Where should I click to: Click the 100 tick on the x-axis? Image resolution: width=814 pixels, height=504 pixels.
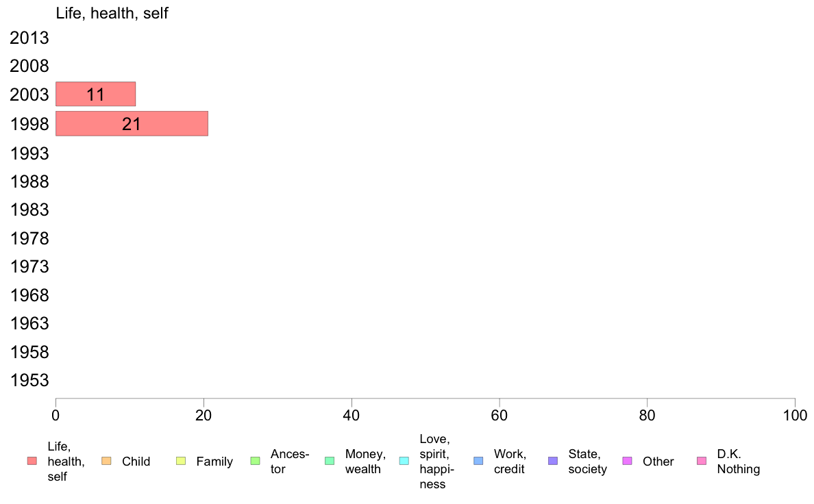point(795,414)
